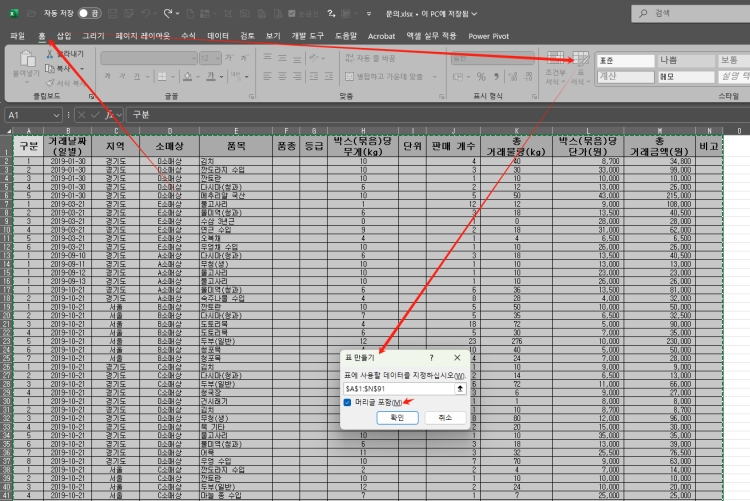Open the 데이터 ribbon tab
The image size is (750, 501).
click(217, 35)
